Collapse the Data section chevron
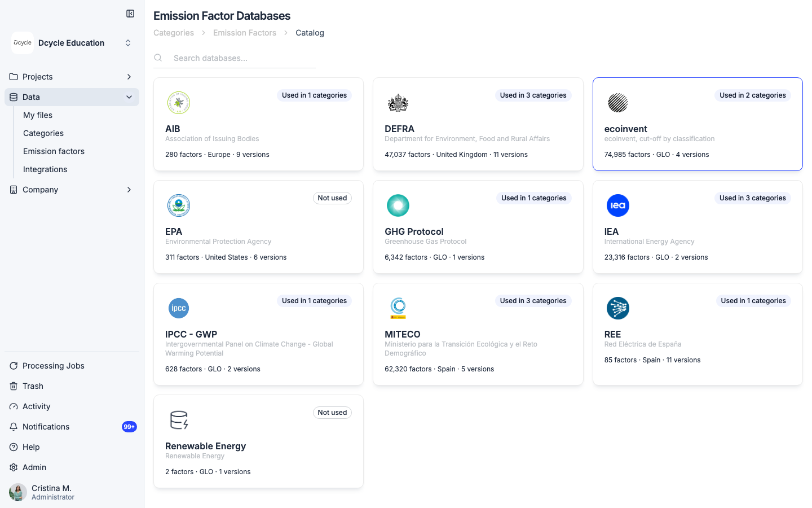Screen dimensions: 812x508 coord(129,97)
